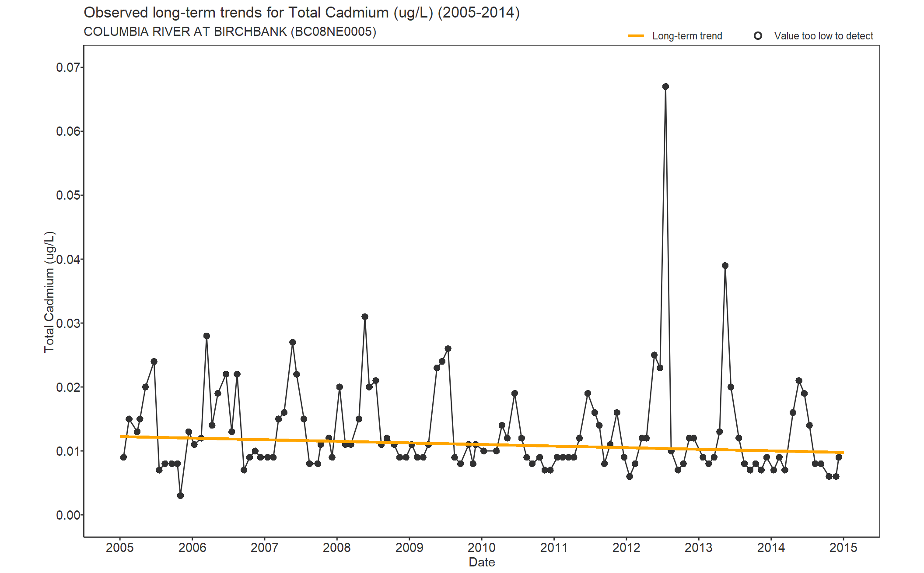Select the highest data point near 0.067 in 2012
Viewport: 924px width, 573px height.
tap(665, 87)
